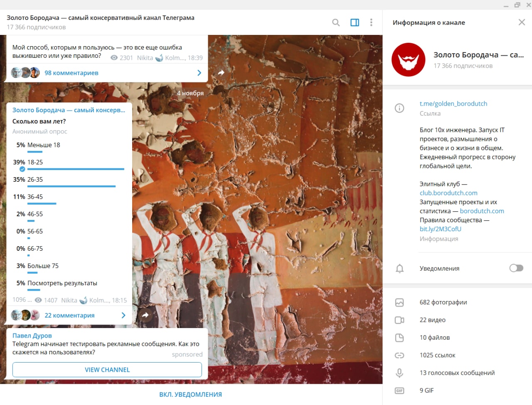Click the poll's channel name header
Viewport: 532px width, 405px height.
[x=69, y=110]
